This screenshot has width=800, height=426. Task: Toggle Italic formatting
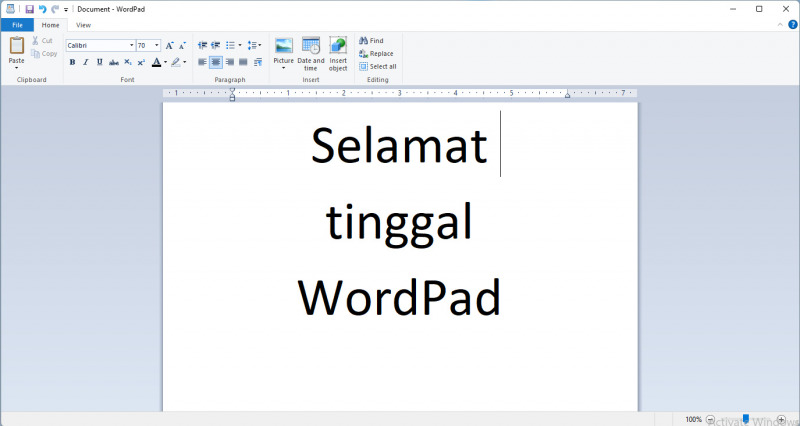point(85,62)
